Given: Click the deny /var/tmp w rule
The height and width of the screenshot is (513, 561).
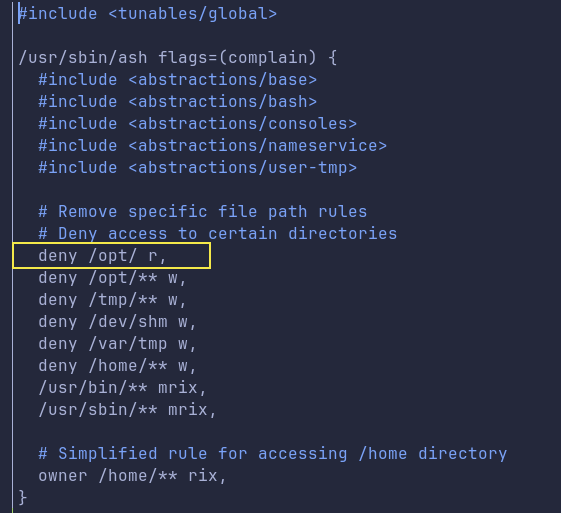Looking at the screenshot, I should coord(117,344).
